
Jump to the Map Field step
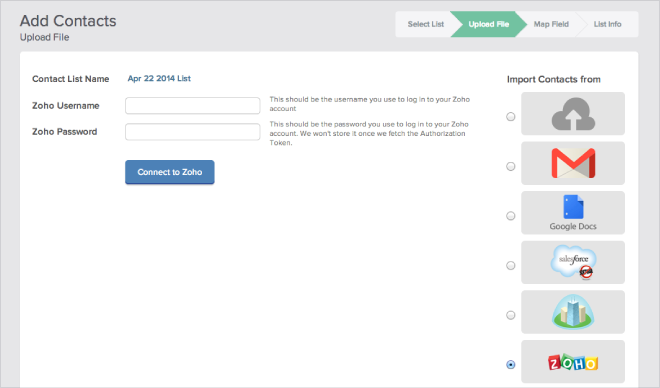(x=551, y=24)
